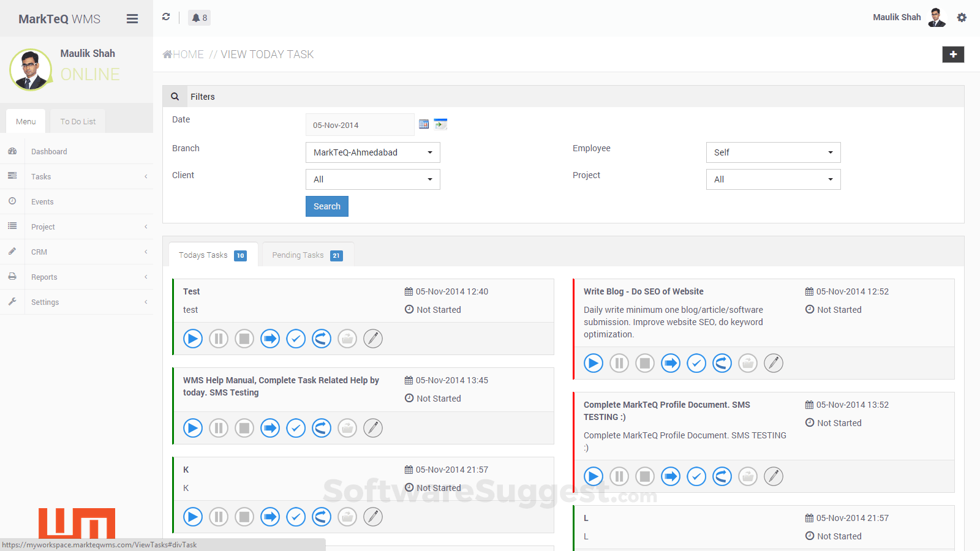This screenshot has width=980, height=551.
Task: Start the 'Complete MarkTeQ Profile Document' task
Action: click(594, 476)
